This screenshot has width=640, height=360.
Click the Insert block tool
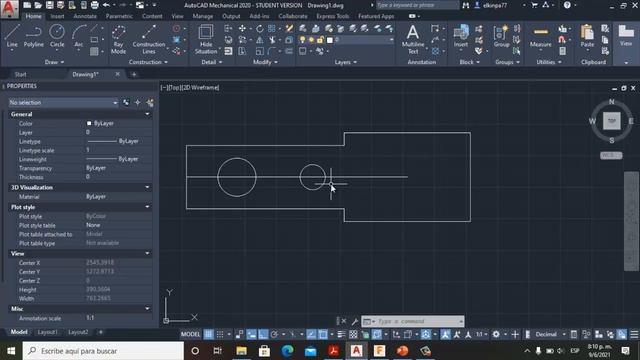point(461,36)
